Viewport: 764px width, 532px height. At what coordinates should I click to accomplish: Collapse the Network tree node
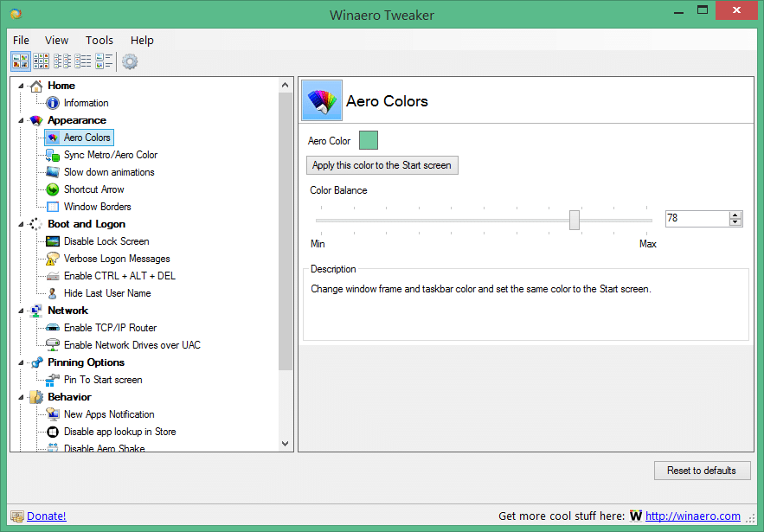click(21, 311)
